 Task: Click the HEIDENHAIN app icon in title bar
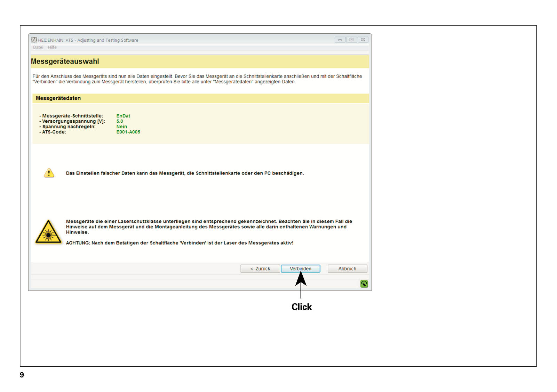tap(34, 40)
